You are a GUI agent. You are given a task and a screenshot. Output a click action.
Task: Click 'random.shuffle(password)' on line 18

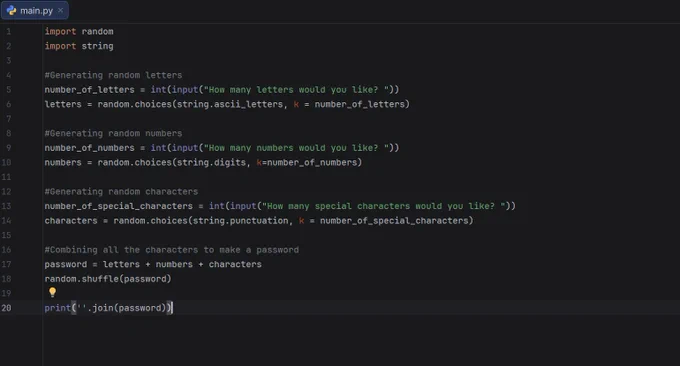click(x=108, y=279)
